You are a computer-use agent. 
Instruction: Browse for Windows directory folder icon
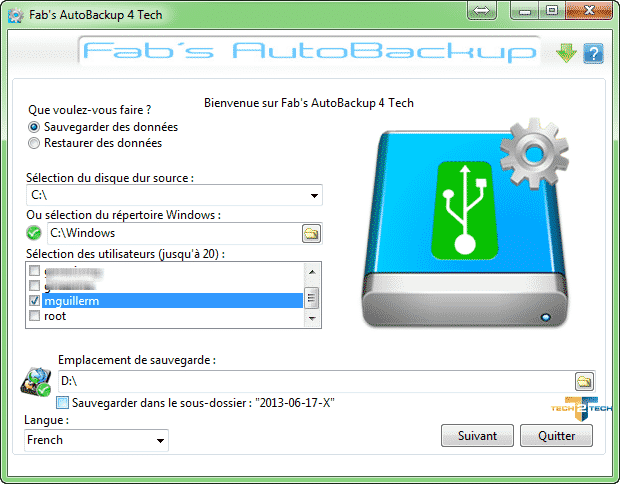tap(312, 233)
